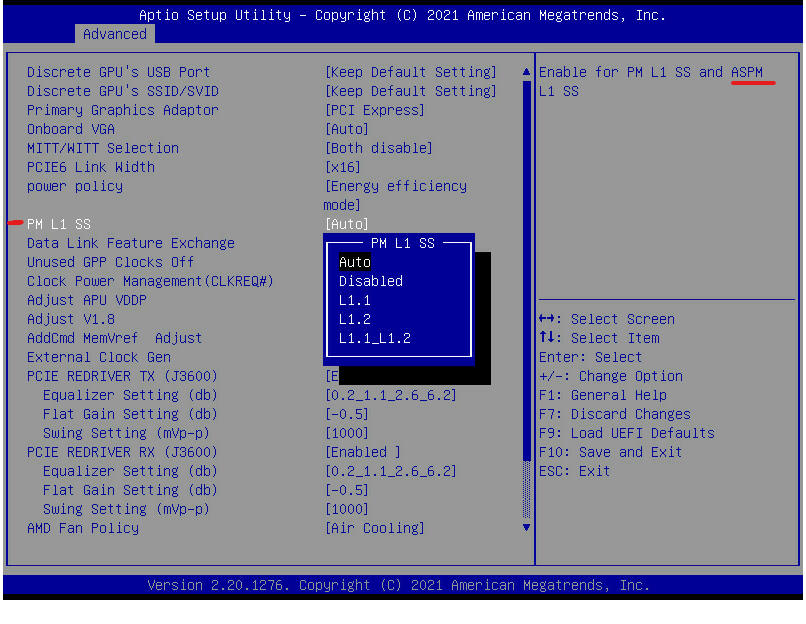Click the vertical scrollbar thumb
Screen dimensions: 806x624
526,270
